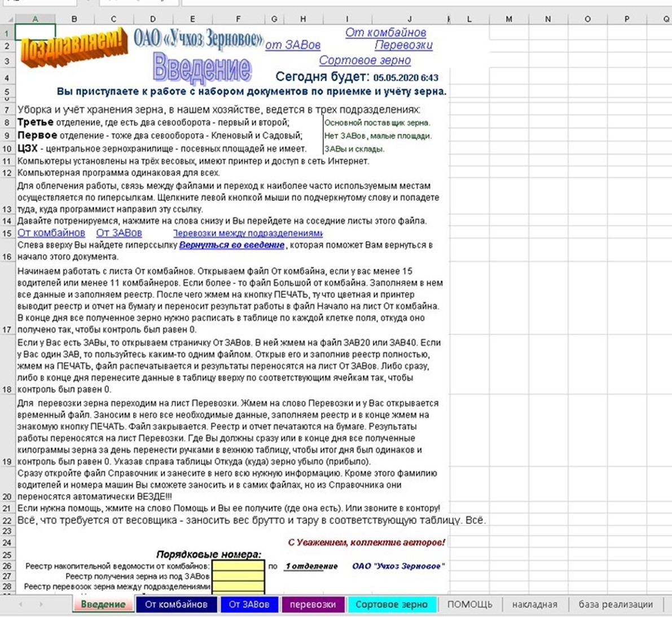Screen dimensions: 672x617
Task: Select the column F header
Action: point(238,19)
